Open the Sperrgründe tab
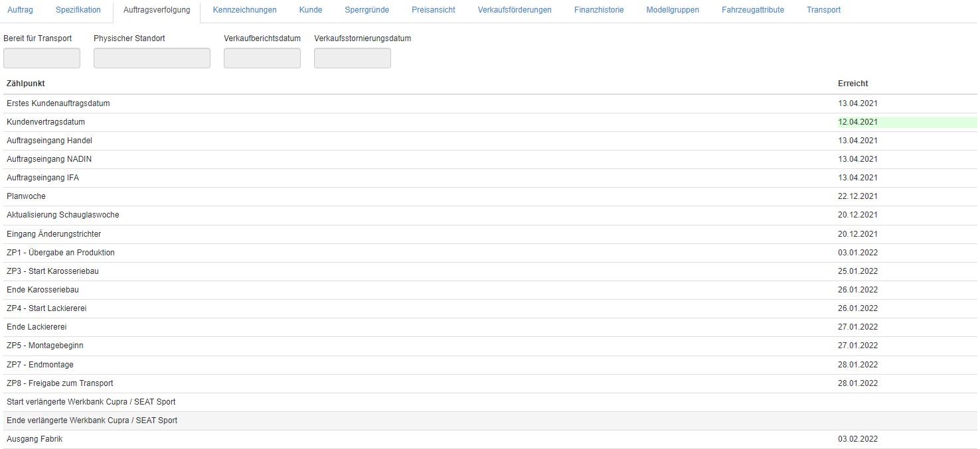980x449 pixels. click(367, 10)
